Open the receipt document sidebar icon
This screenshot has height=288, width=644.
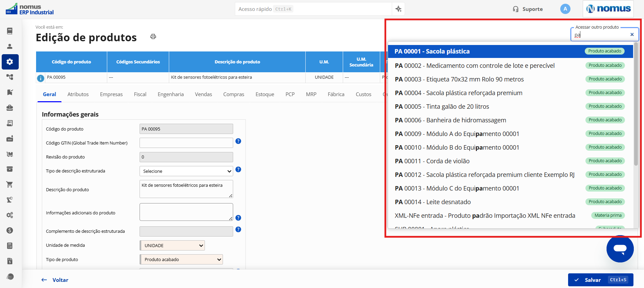click(10, 123)
